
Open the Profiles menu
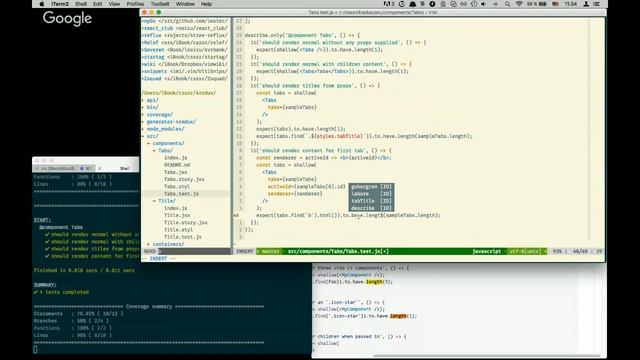(135, 4)
